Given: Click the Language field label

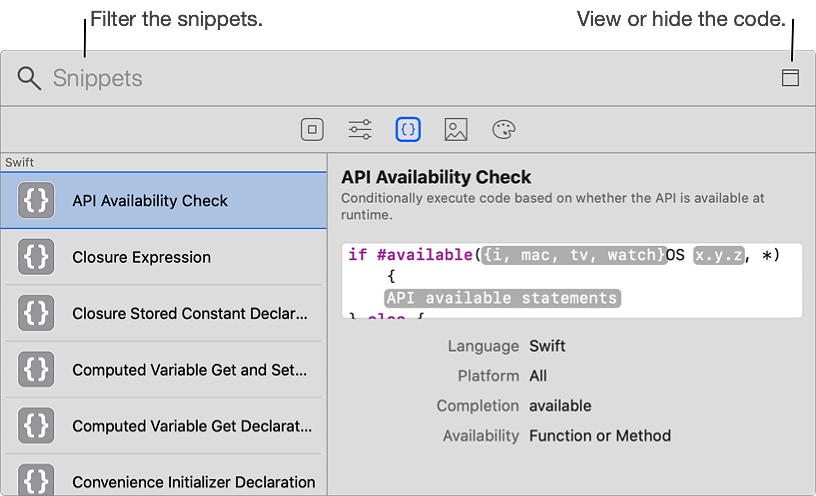Looking at the screenshot, I should point(483,346).
